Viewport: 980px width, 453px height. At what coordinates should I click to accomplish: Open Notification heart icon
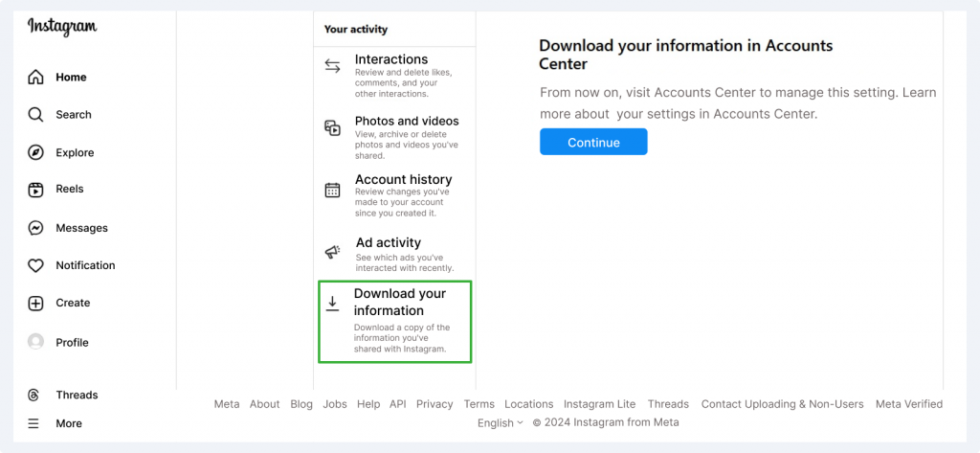click(x=35, y=265)
